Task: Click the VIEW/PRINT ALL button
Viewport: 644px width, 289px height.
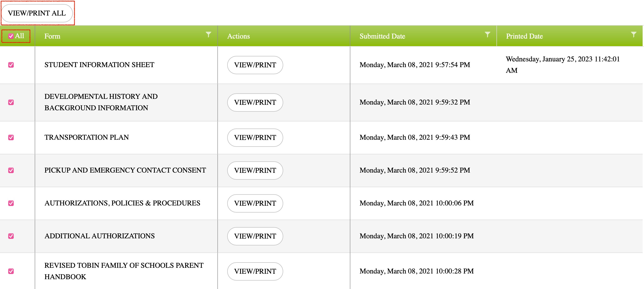Action: coord(37,13)
